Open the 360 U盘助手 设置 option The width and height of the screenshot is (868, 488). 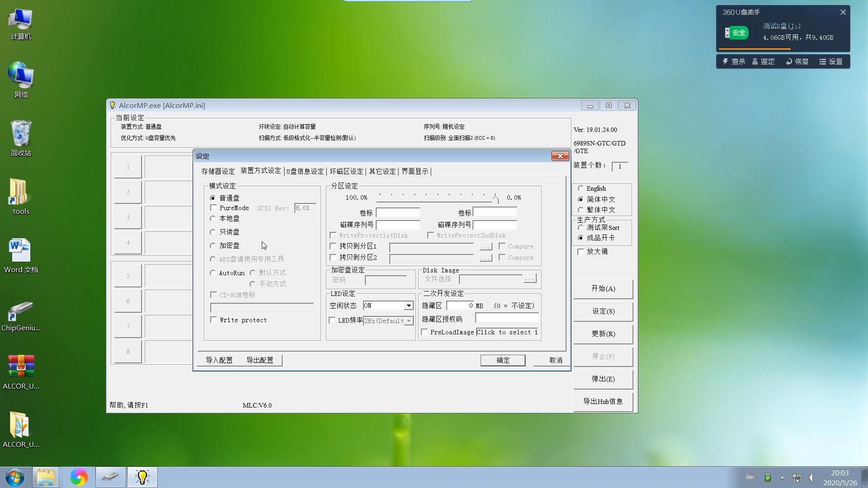(x=831, y=61)
